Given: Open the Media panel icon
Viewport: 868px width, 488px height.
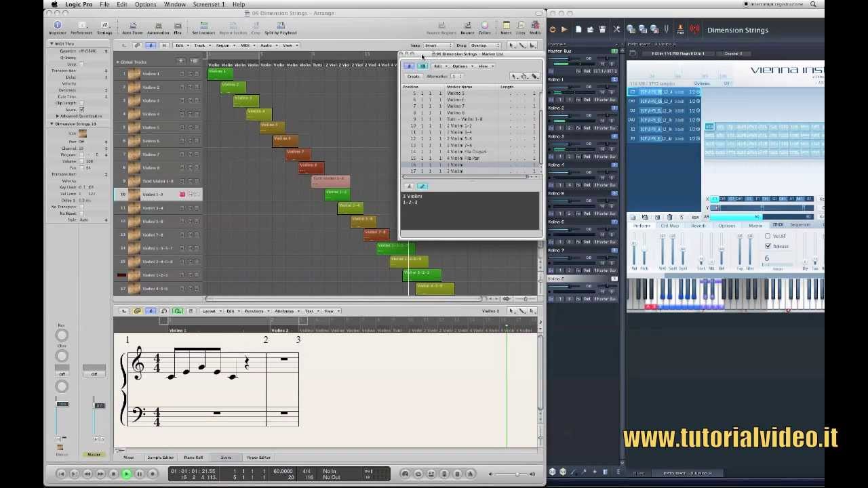Looking at the screenshot, I should 534,27.
